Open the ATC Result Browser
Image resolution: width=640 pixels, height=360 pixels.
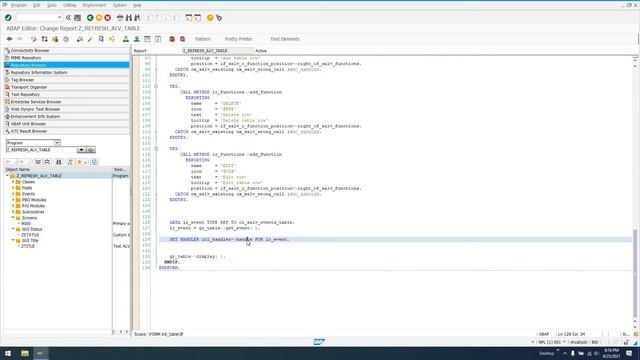(67, 131)
